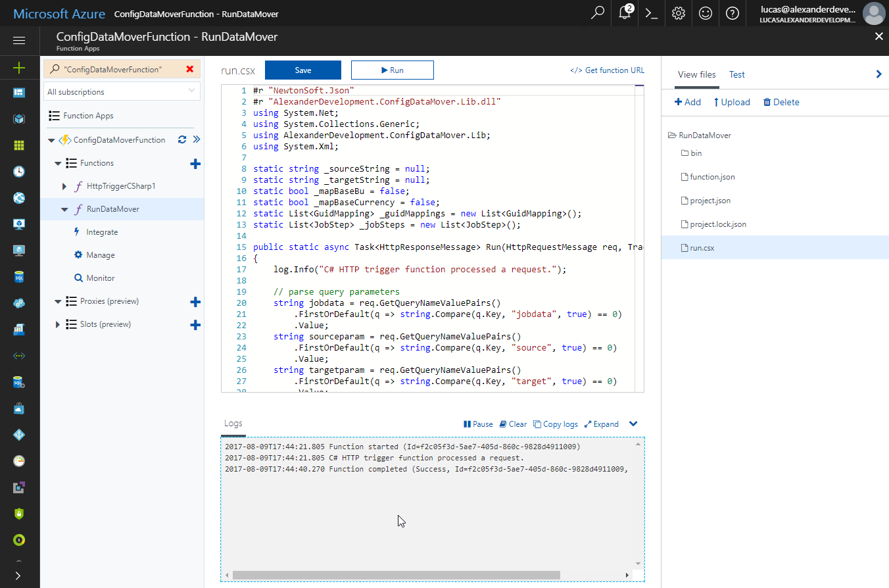This screenshot has height=588, width=889.
Task: Click the green plus New resource icon
Action: tap(19, 67)
